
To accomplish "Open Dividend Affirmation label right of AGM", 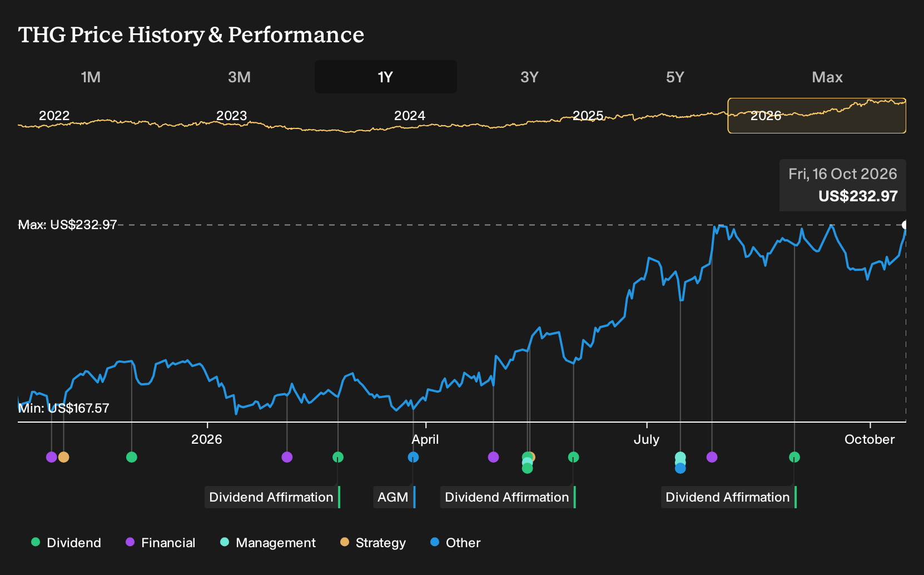I will 508,497.
